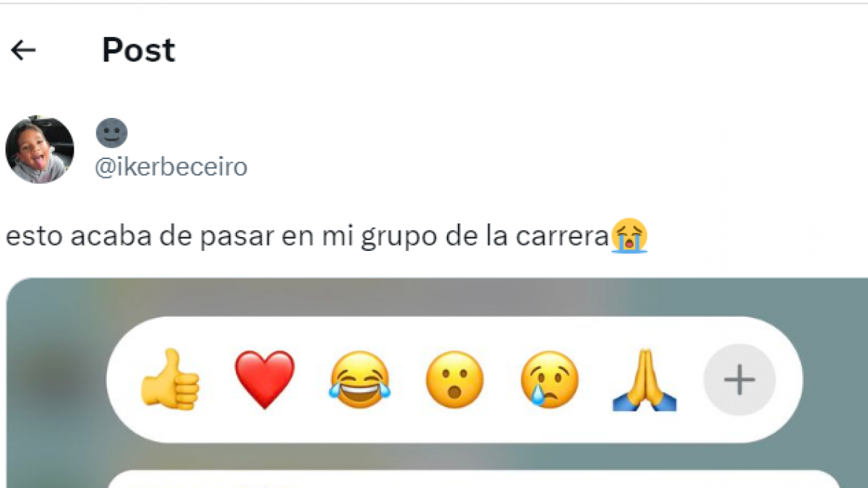Go back using the left arrow
The image size is (868, 488).
point(23,50)
